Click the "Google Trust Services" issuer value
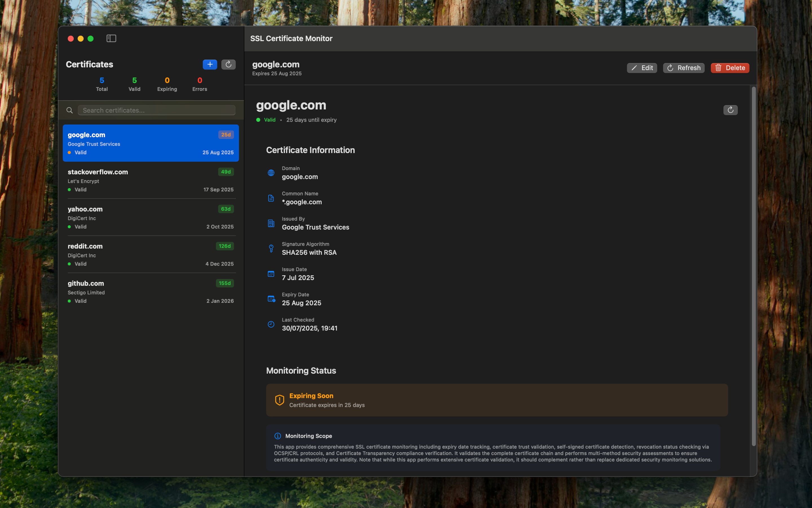812x508 pixels. pos(315,227)
